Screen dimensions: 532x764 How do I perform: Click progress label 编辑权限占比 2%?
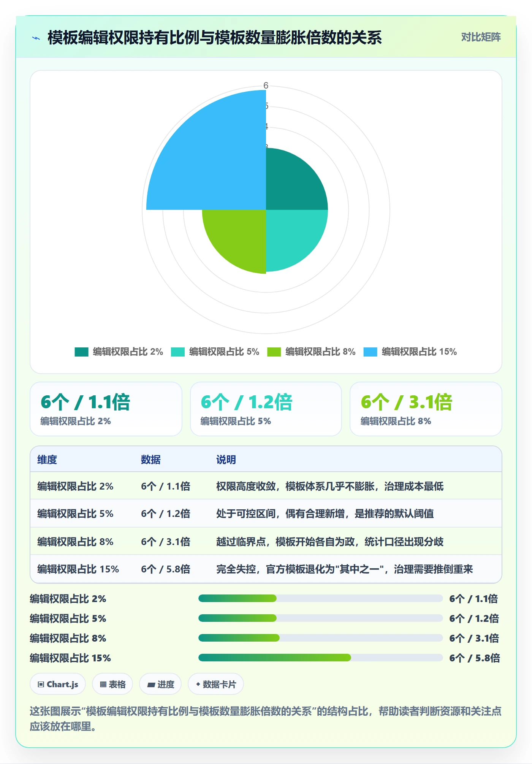68,599
